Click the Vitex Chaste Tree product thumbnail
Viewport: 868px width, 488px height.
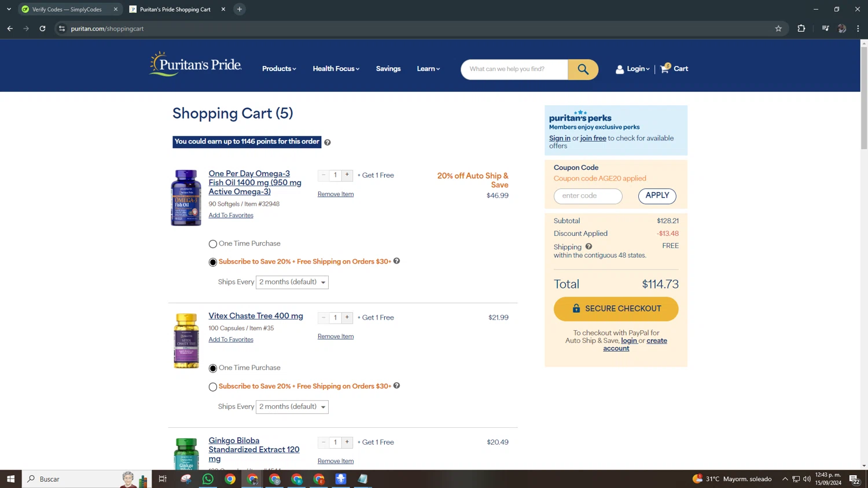(x=186, y=341)
